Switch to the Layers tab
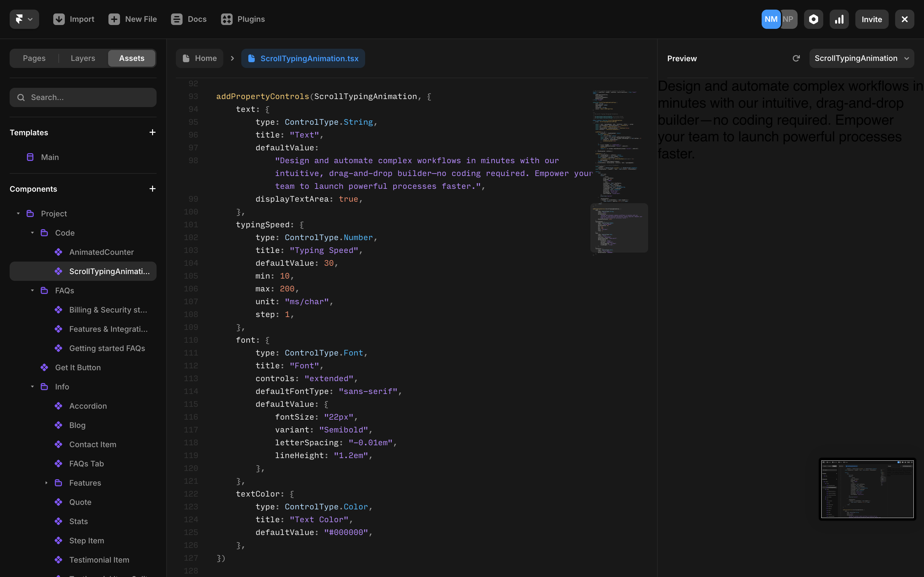The image size is (924, 577). pos(82,58)
